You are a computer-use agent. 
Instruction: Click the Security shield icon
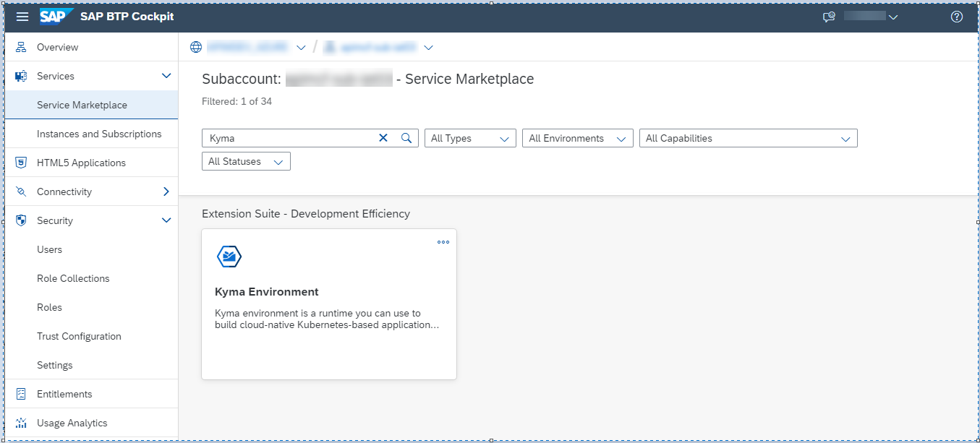[21, 220]
